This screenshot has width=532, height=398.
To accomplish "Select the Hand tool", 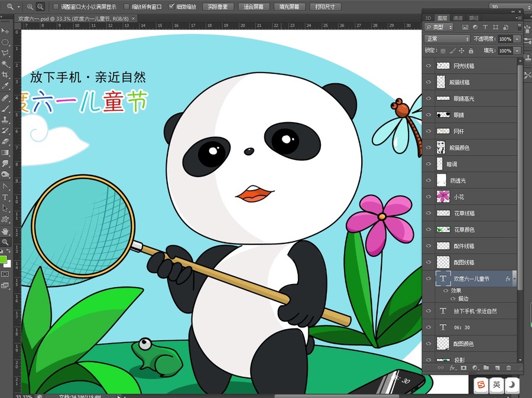I will [x=5, y=231].
